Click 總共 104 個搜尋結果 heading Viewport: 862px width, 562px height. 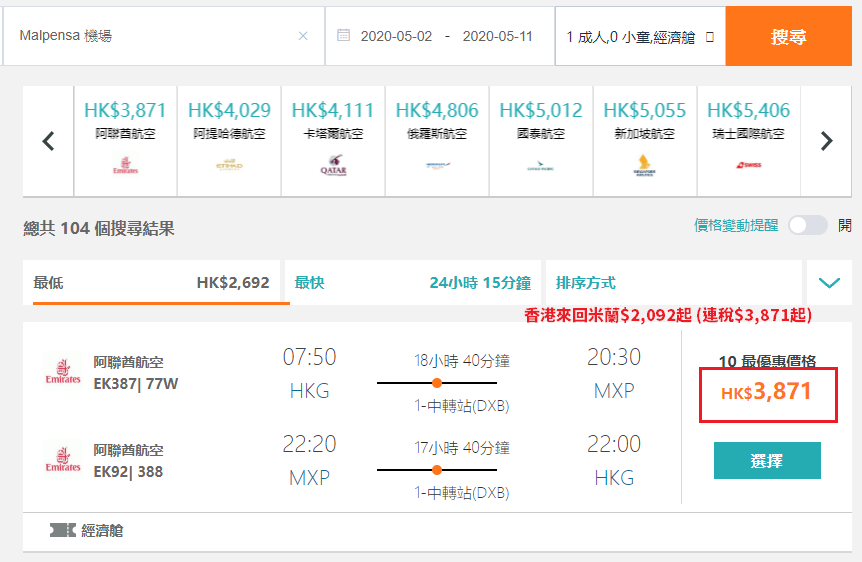[99, 228]
